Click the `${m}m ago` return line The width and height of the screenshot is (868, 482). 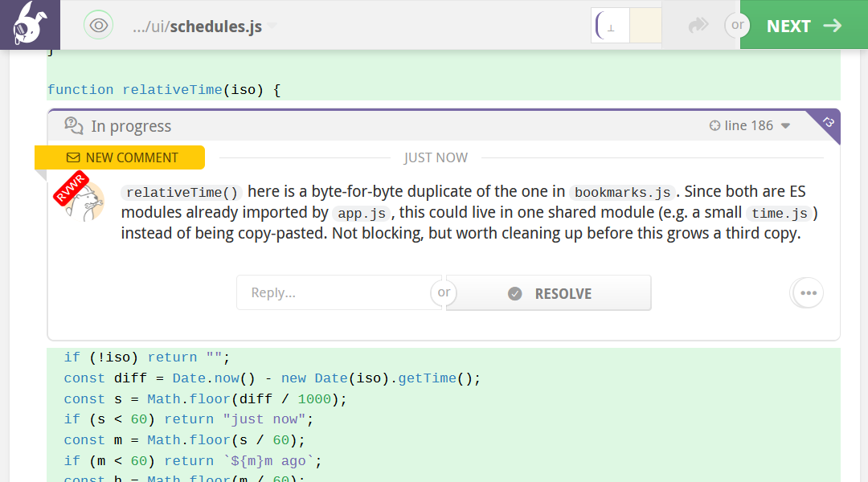tap(193, 461)
